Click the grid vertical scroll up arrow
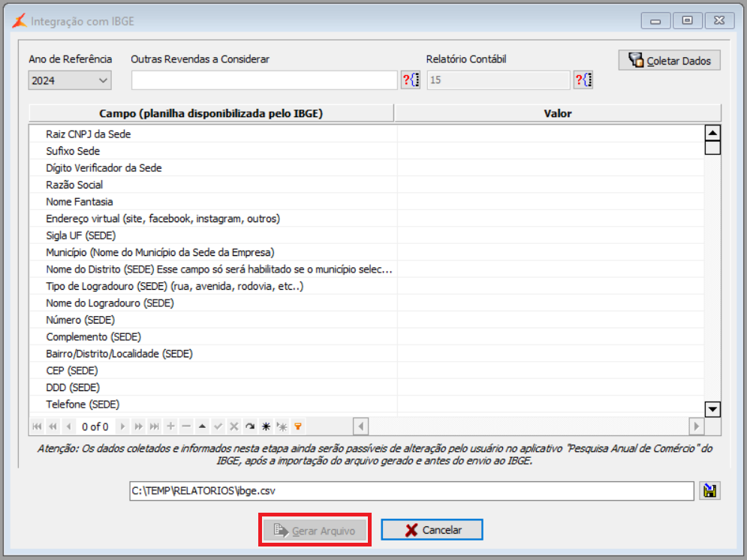The image size is (747, 560). pos(712,132)
